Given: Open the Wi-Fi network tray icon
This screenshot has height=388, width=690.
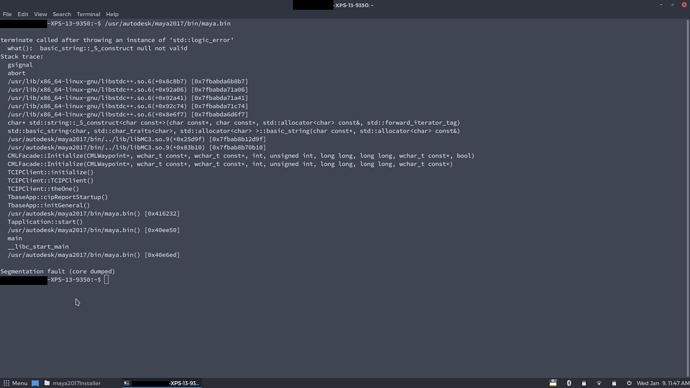Looking at the screenshot, I should click(599, 383).
